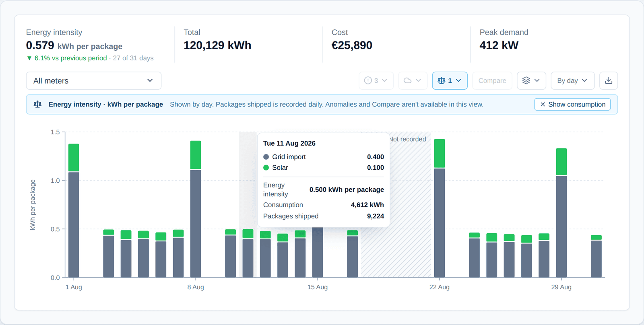Open the layers stack dropdown
This screenshot has height=325, width=644.
[531, 81]
